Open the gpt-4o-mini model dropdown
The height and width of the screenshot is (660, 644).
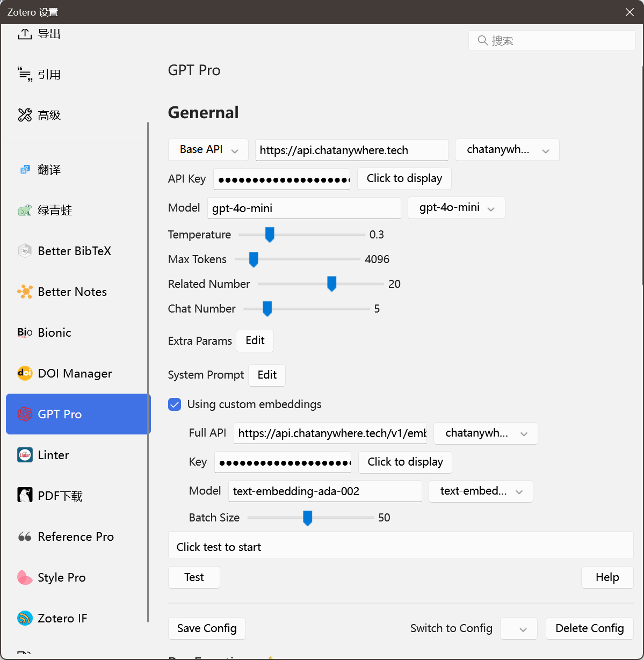tap(456, 208)
